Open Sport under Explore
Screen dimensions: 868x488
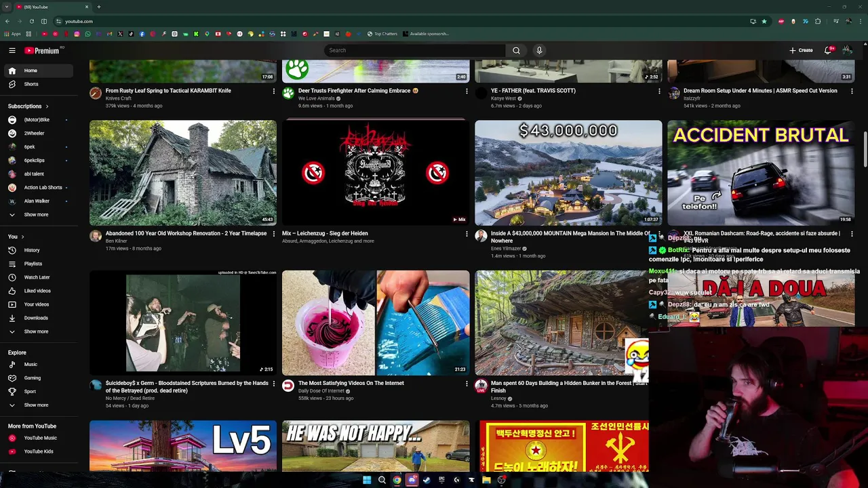tap(39, 392)
